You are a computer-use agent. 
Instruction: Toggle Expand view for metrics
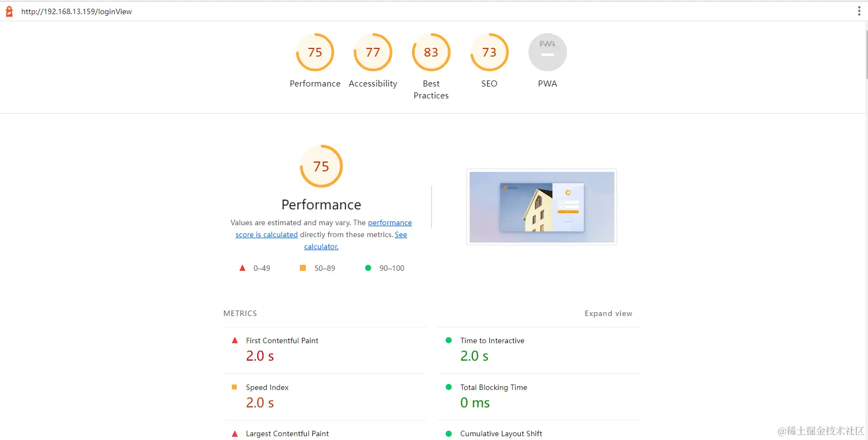tap(608, 313)
